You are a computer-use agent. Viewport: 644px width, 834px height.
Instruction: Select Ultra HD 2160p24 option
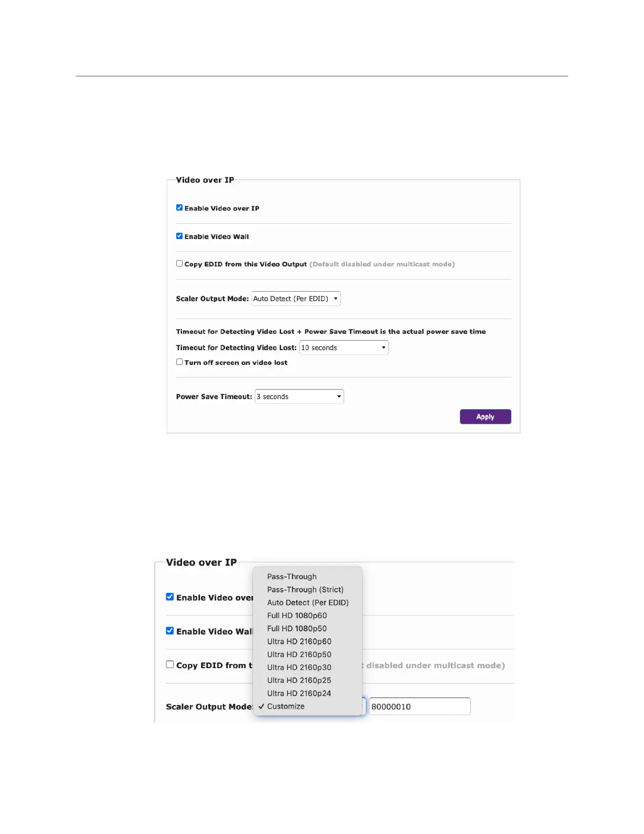click(x=299, y=693)
